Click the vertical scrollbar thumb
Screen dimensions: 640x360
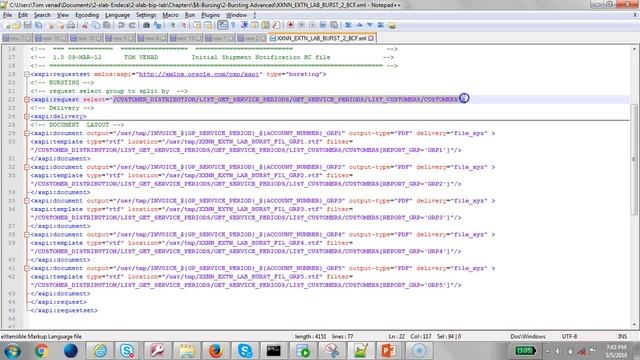coord(634,159)
